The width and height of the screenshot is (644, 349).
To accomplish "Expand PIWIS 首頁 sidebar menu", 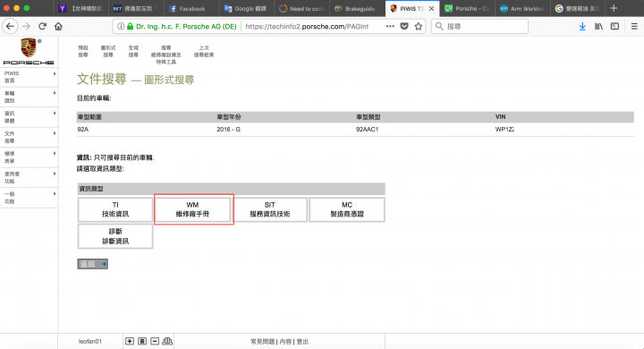I will [x=29, y=77].
